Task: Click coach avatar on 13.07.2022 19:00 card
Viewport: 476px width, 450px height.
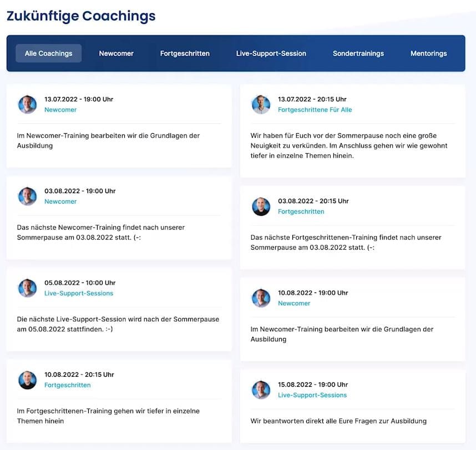Action: point(27,104)
